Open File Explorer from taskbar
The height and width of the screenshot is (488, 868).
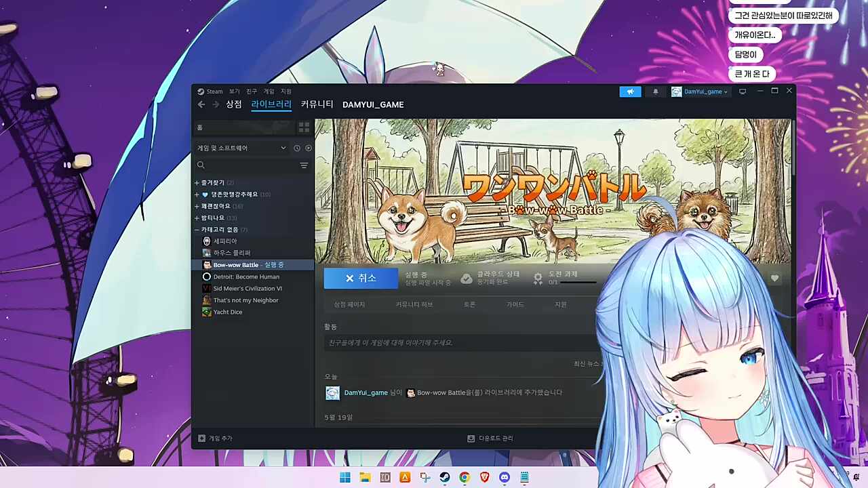point(365,477)
